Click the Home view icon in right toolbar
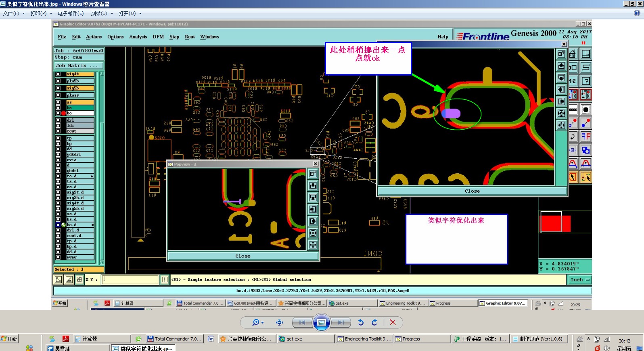Image resolution: width=644 pixels, height=351 pixels. click(x=573, y=54)
